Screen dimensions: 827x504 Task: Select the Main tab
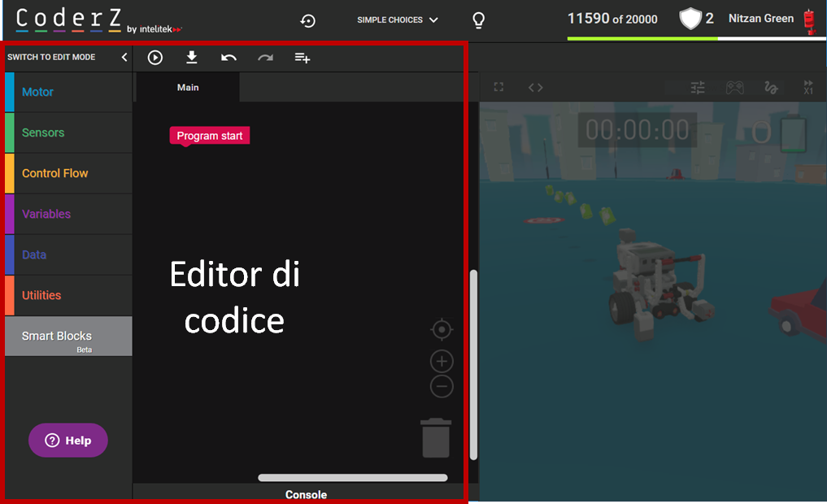click(x=188, y=88)
